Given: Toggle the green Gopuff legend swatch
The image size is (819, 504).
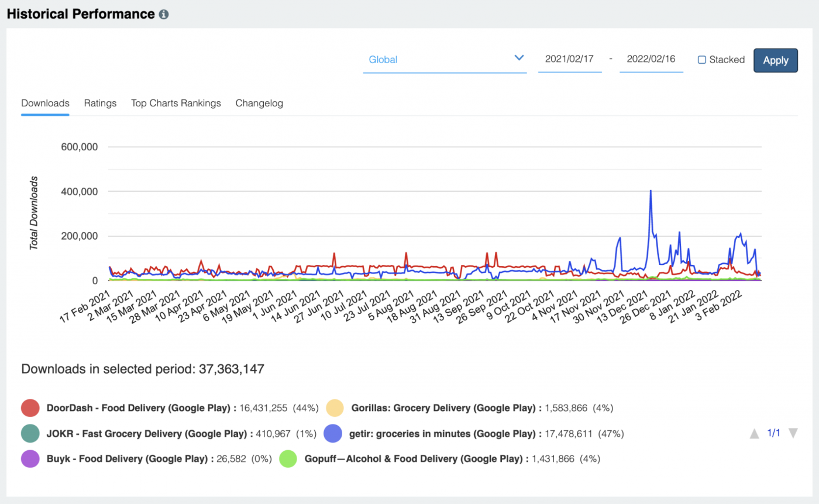Looking at the screenshot, I should pos(288,459).
